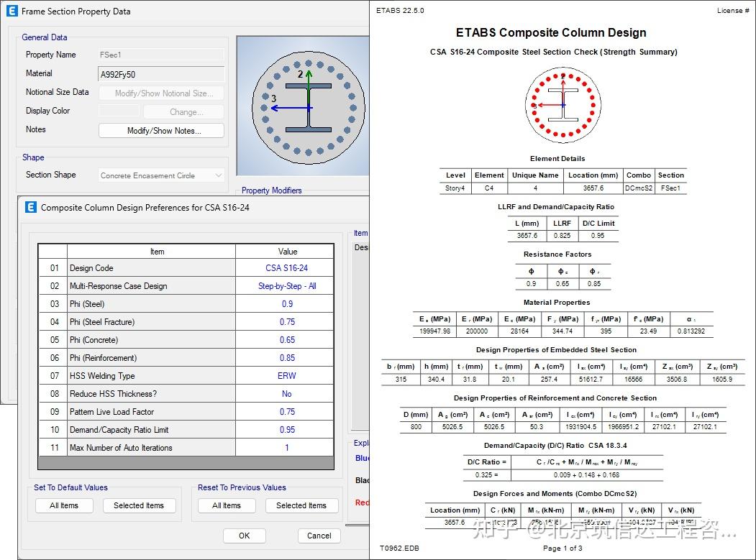Click Modify/Show Notes button
This screenshot has width=756, height=560.
point(160,130)
